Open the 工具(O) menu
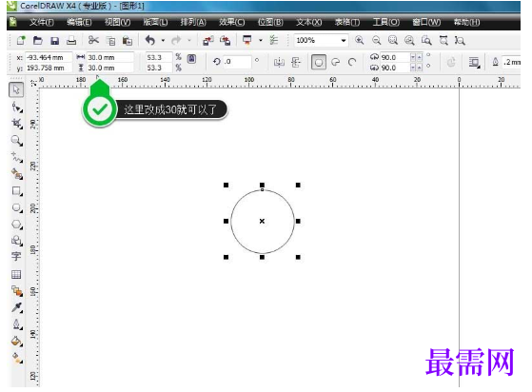Screen dimensions: 532x392 (x=386, y=23)
